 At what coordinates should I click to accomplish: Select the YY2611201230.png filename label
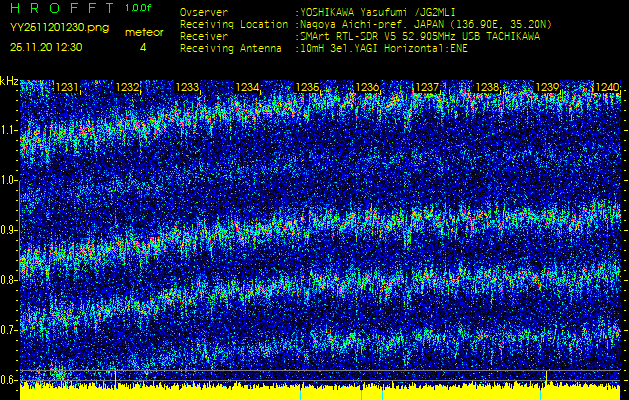pyautogui.click(x=58, y=28)
